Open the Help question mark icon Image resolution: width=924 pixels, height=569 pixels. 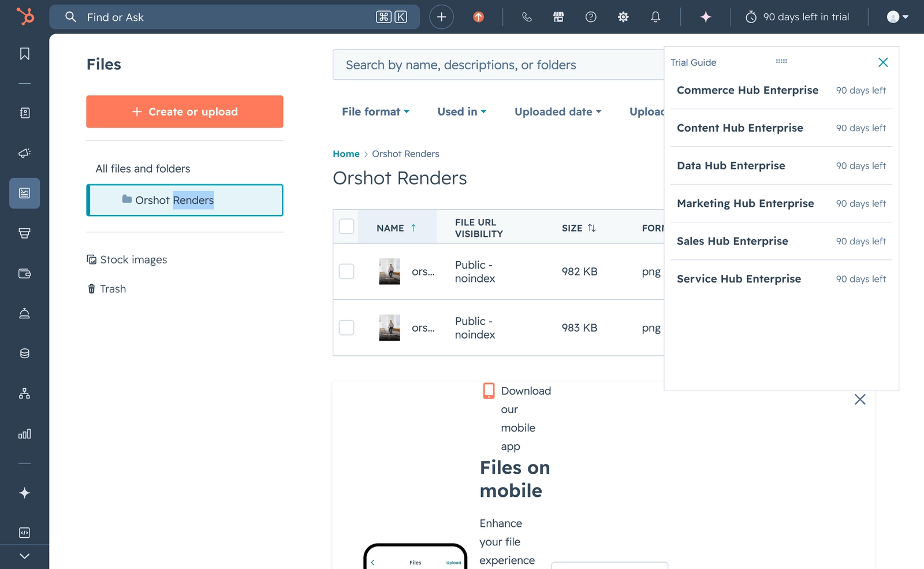tap(591, 17)
